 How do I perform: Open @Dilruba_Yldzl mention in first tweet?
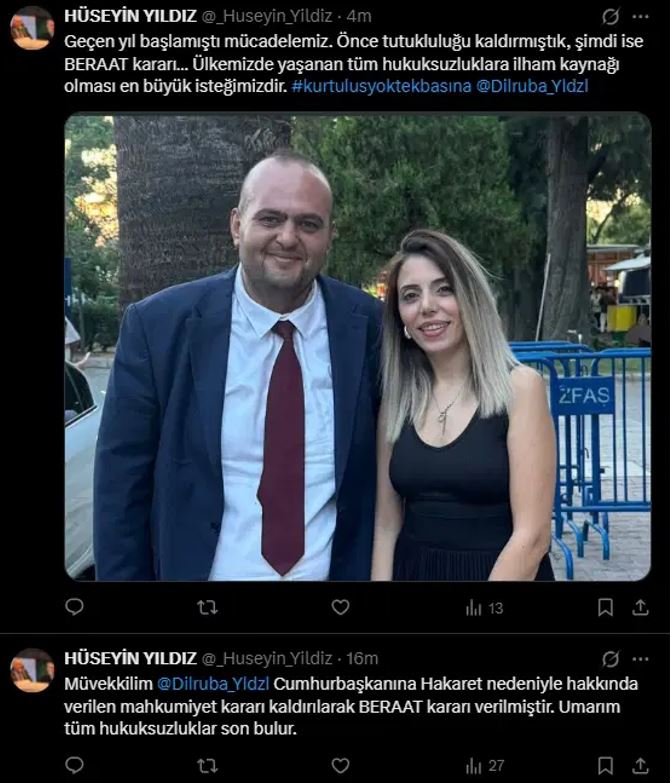532,86
